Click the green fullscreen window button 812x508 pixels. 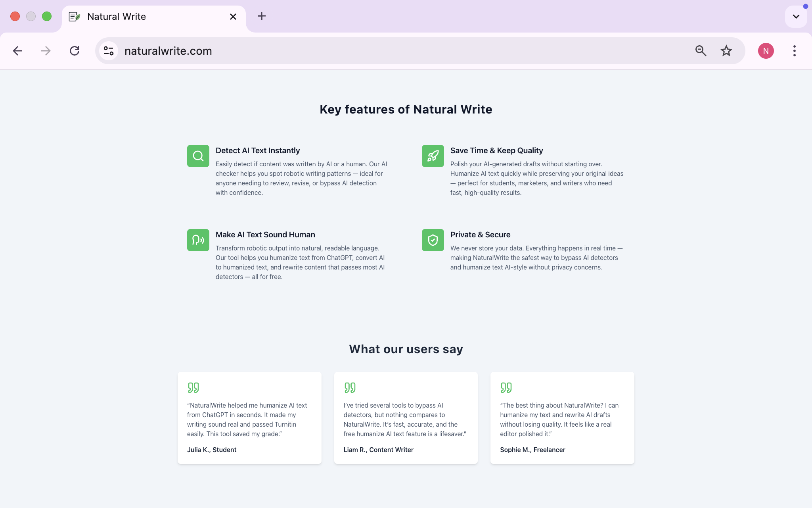[47, 16]
